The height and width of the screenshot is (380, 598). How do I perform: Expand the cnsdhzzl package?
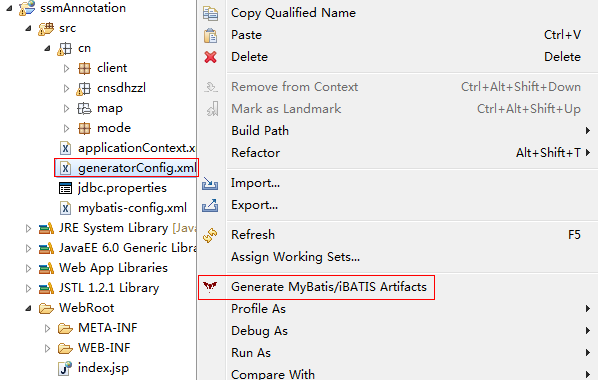66,89
